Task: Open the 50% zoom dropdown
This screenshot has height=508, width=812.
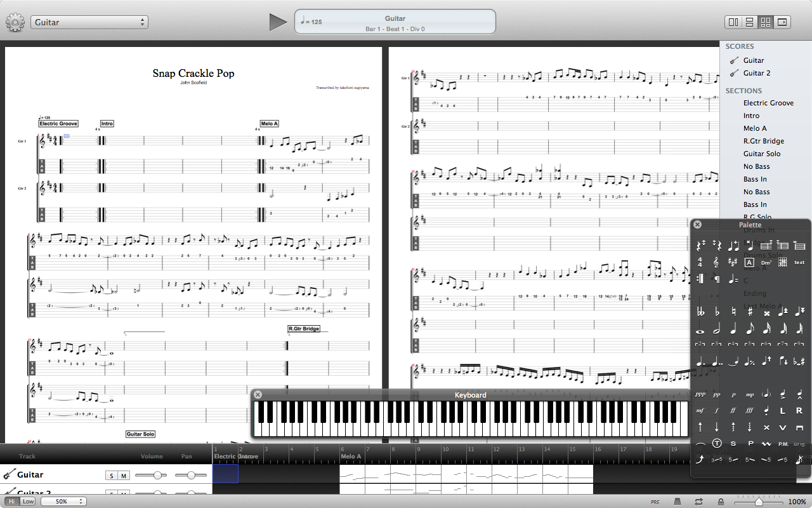Action: (x=63, y=502)
